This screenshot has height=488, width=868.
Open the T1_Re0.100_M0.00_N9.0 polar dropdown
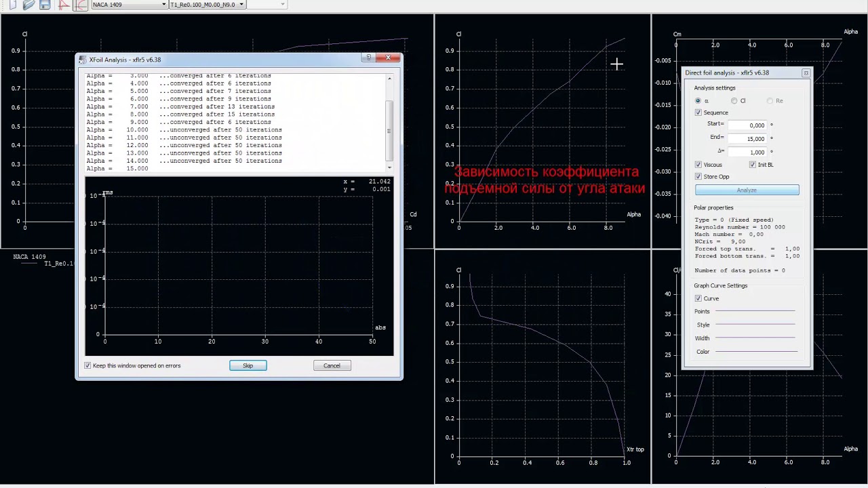click(x=207, y=4)
